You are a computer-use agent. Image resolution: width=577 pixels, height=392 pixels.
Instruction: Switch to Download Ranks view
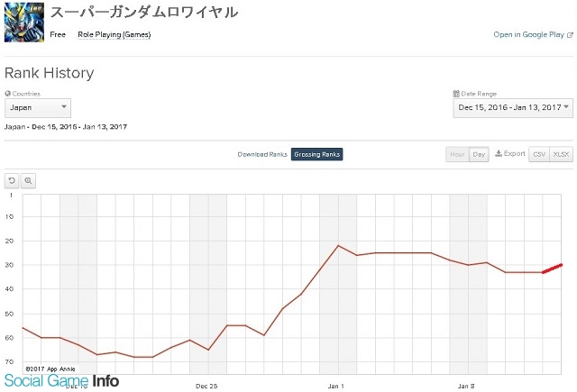coord(262,154)
